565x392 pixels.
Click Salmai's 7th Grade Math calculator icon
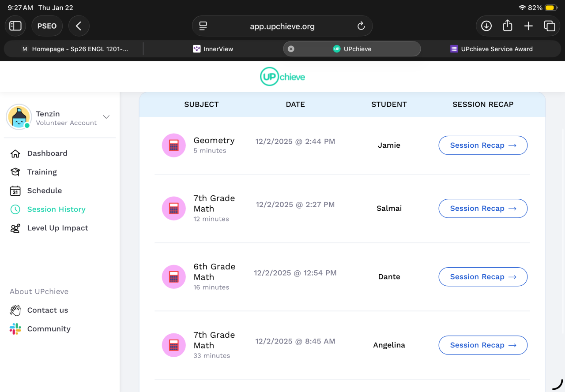[174, 209]
